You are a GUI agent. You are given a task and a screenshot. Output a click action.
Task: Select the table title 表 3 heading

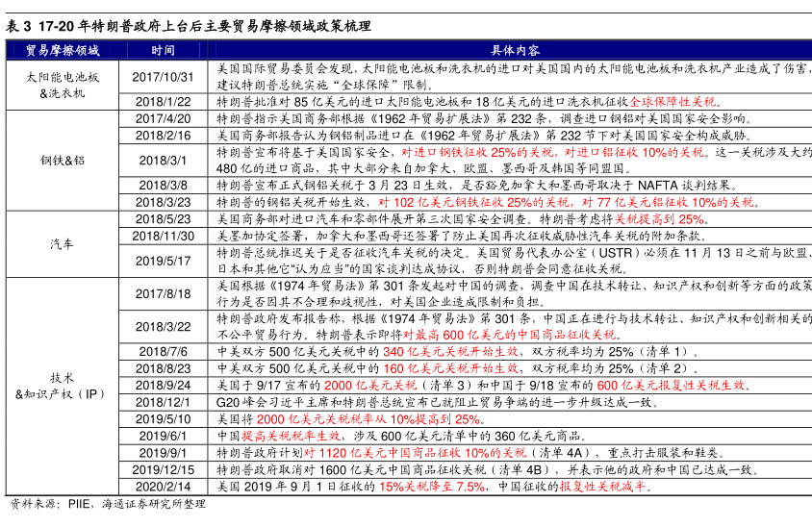click(189, 26)
